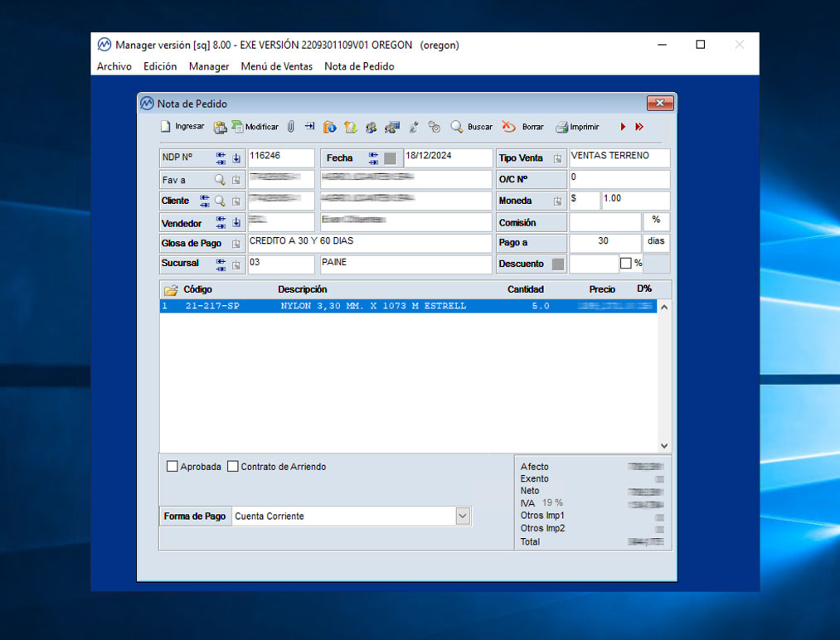The width and height of the screenshot is (840, 640).
Task: Click the Tipo Venta field VENTAS TERRENO
Action: [619, 158]
